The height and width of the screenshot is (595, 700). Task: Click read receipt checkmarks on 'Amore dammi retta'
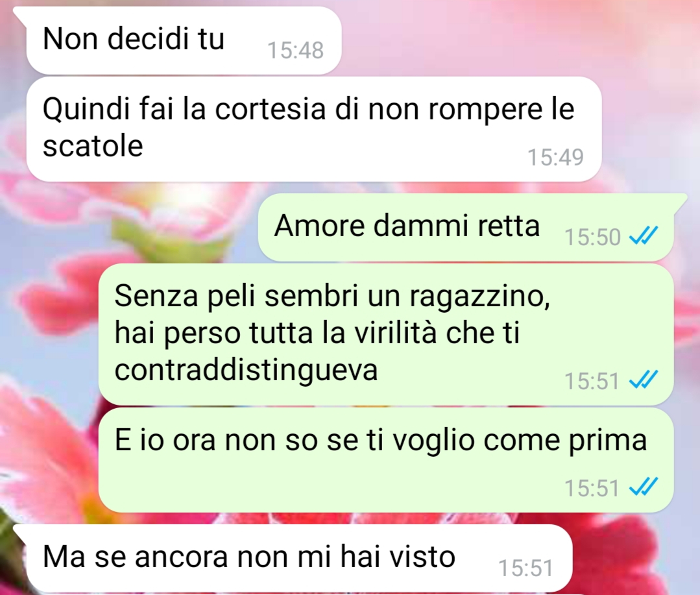(644, 236)
